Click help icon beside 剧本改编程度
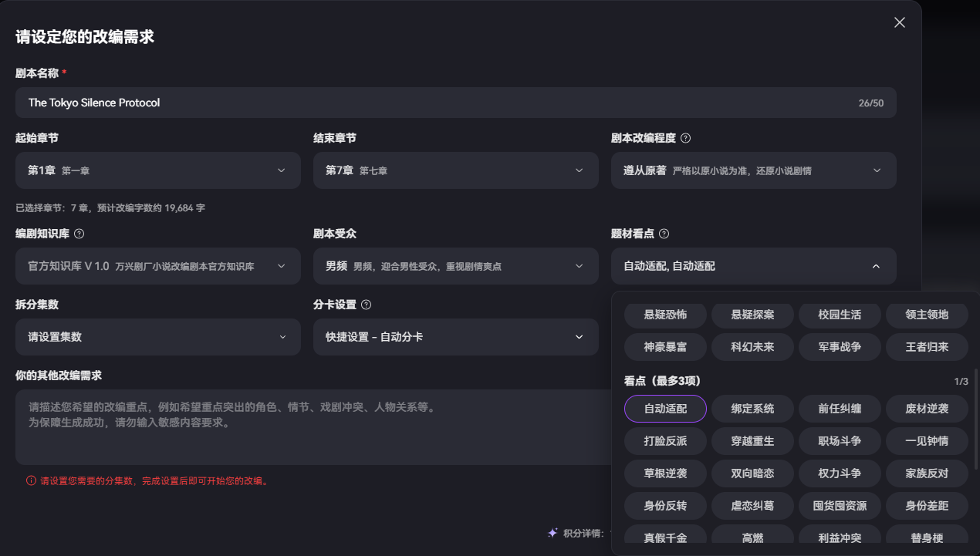Image resolution: width=980 pixels, height=556 pixels. coord(685,138)
